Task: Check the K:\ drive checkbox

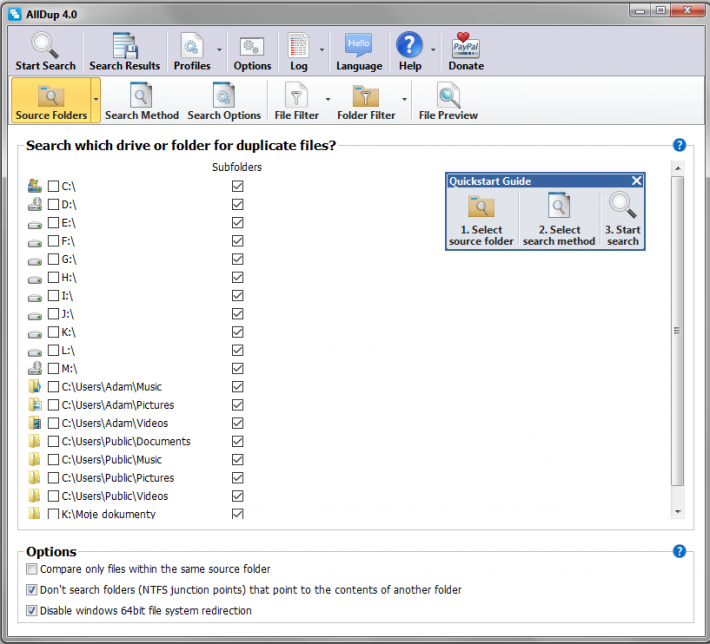Action: pos(53,332)
